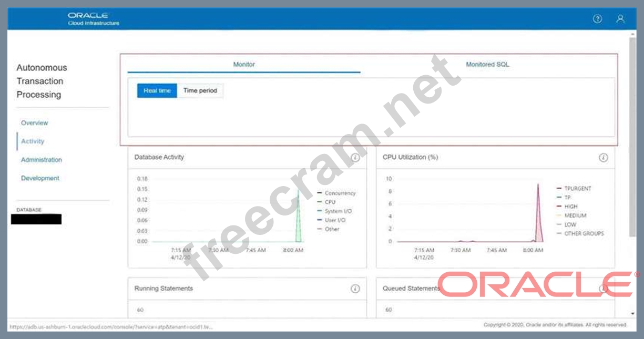Viewport: 644px width, 339px height.
Task: Toggle the TP legend entry
Action: [564, 197]
